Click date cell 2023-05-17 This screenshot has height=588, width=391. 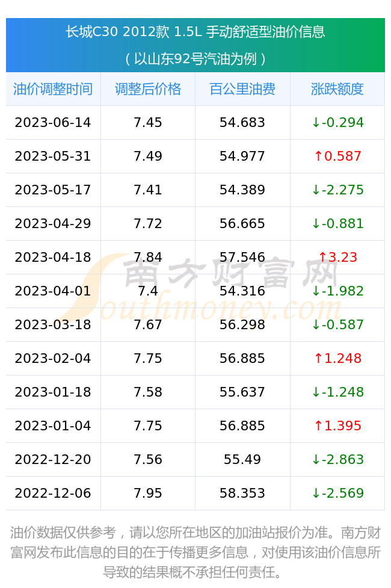53,190
